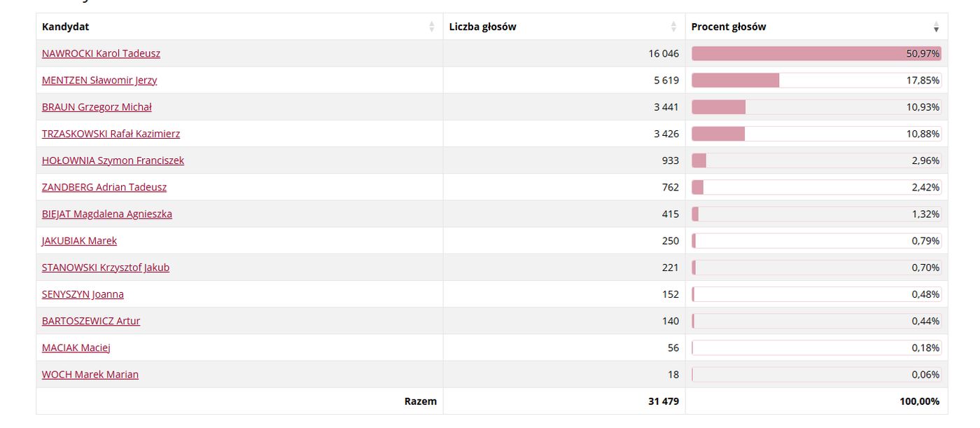Open BIEJAT Magdalena Agnieszka link
Screen dimensions: 980x428
pos(107,214)
